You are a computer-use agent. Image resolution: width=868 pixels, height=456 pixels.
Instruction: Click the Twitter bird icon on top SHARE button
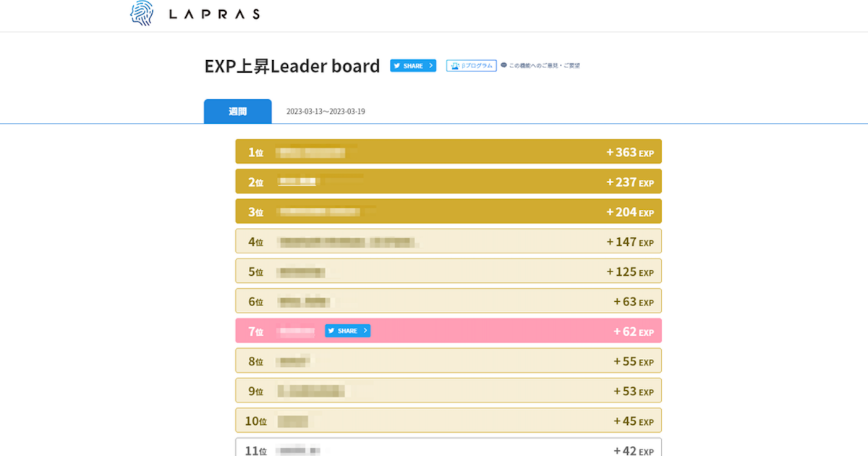click(397, 65)
